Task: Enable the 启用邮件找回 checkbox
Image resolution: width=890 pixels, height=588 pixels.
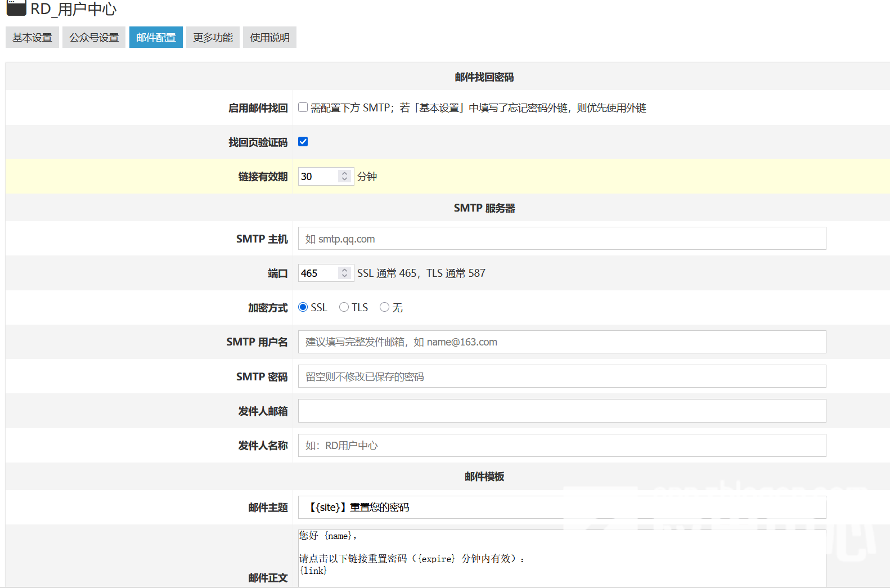Action: [x=303, y=107]
